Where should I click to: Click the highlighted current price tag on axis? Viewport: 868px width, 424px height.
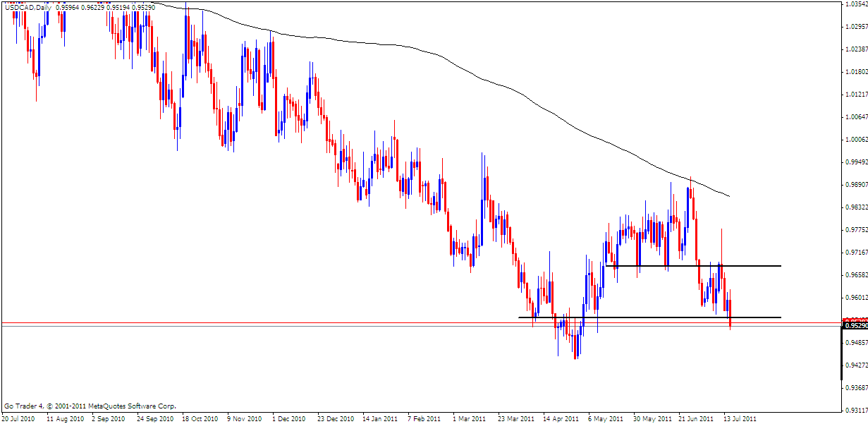855,327
